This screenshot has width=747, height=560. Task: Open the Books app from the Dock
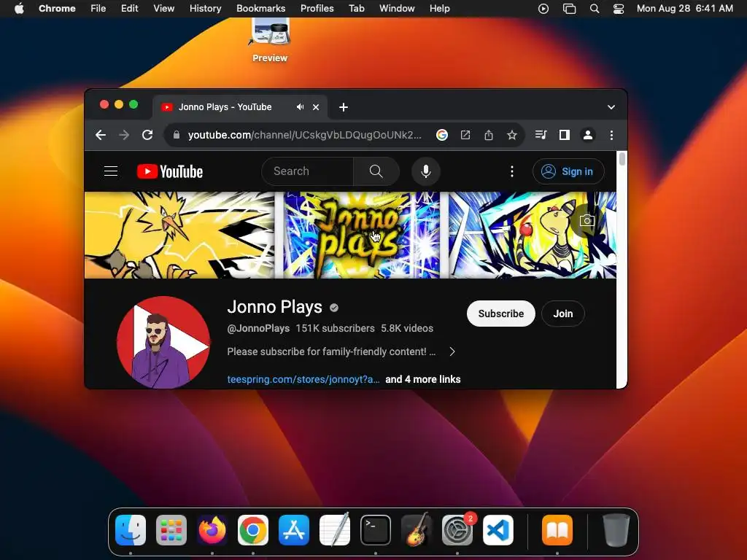click(x=557, y=530)
